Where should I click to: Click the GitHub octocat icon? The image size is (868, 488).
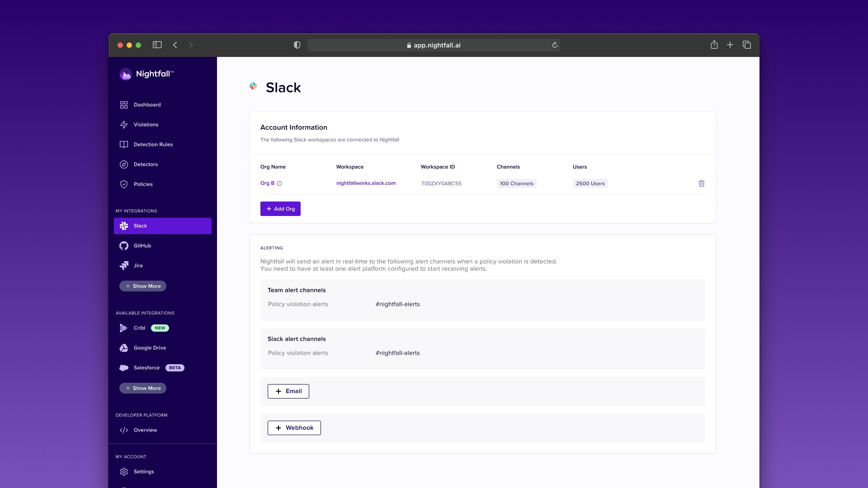pyautogui.click(x=124, y=246)
